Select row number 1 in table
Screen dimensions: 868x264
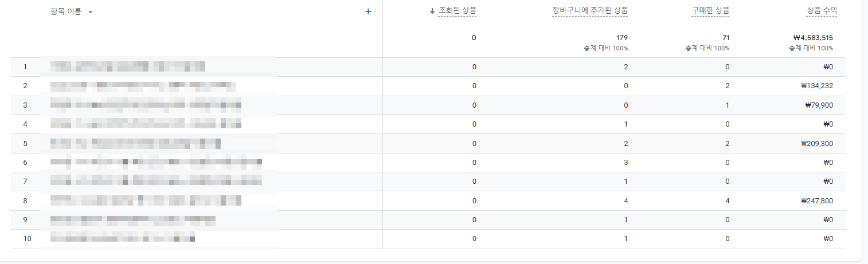point(25,67)
